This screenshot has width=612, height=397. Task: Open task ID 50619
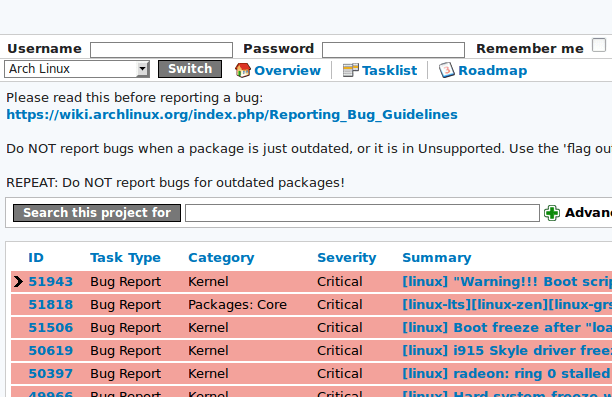(x=51, y=351)
